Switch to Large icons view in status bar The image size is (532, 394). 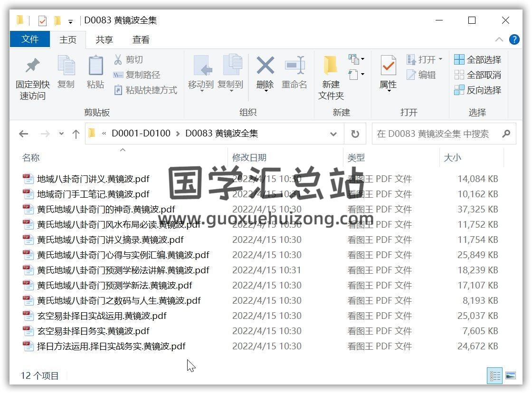[x=510, y=375]
